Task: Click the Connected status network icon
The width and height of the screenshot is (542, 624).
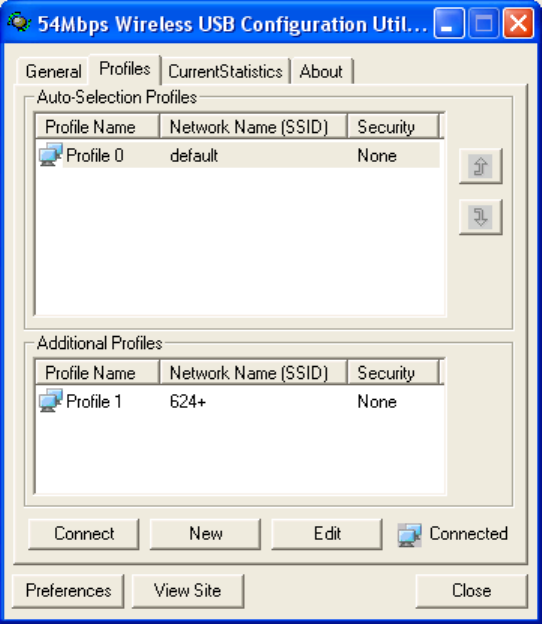Action: click(x=409, y=535)
